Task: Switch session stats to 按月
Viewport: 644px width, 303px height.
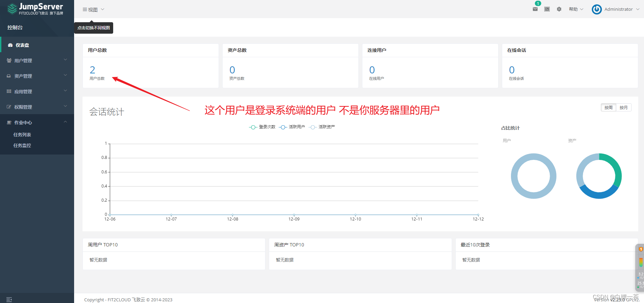Action: pyautogui.click(x=623, y=107)
